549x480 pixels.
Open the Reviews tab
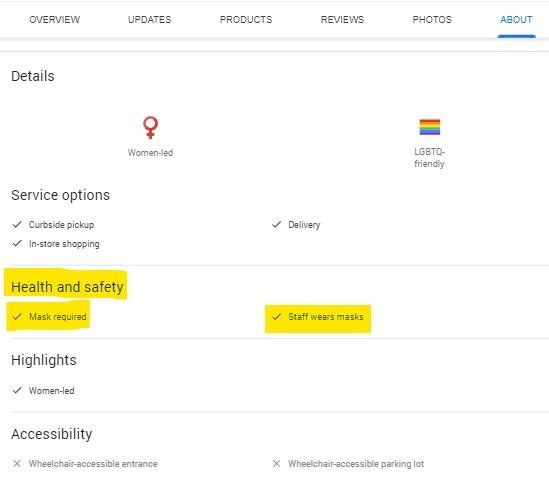tap(342, 20)
